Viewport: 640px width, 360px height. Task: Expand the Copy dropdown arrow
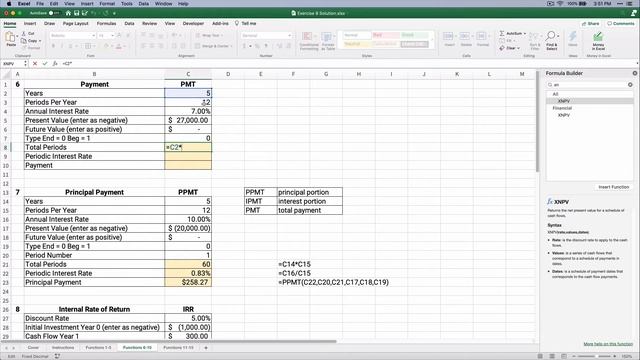[40, 41]
